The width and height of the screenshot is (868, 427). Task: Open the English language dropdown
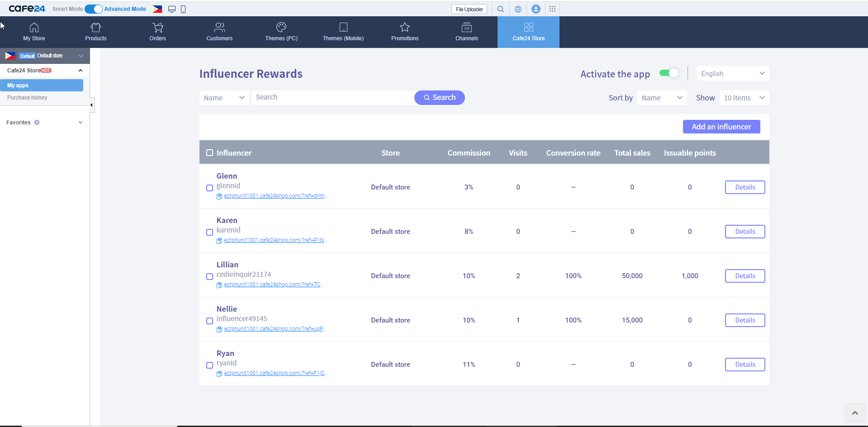point(732,74)
